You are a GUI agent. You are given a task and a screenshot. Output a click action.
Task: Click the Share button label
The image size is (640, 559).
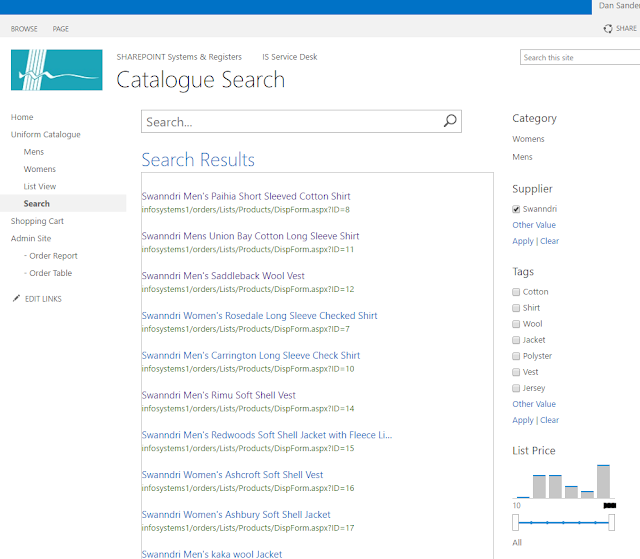click(x=626, y=29)
